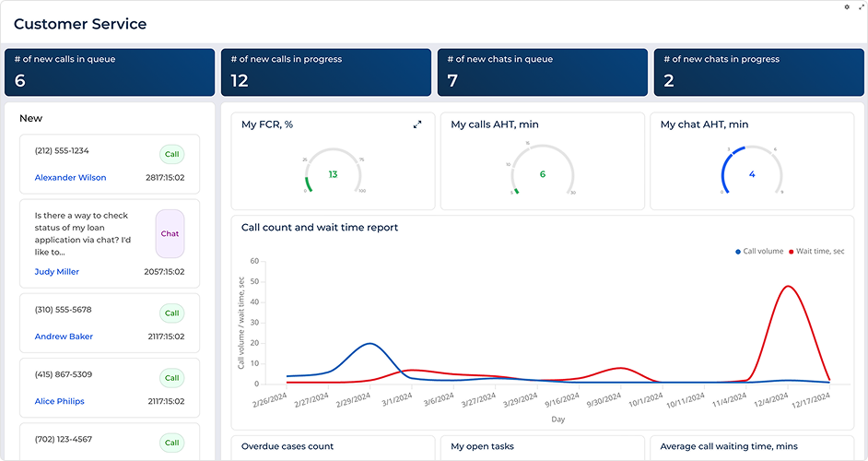Toggle Call volume series in chart legend

760,251
